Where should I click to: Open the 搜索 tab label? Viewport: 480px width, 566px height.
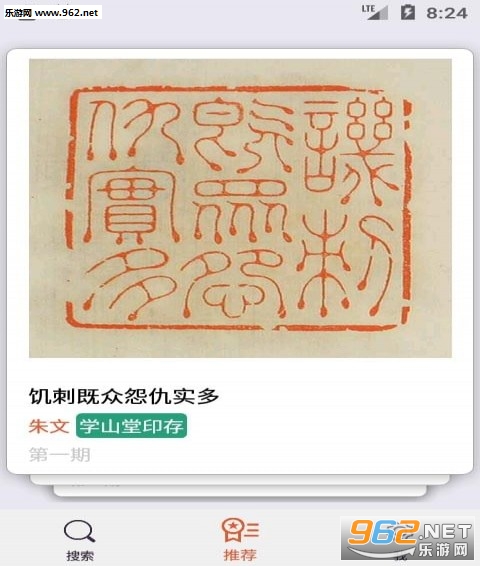pos(80,556)
